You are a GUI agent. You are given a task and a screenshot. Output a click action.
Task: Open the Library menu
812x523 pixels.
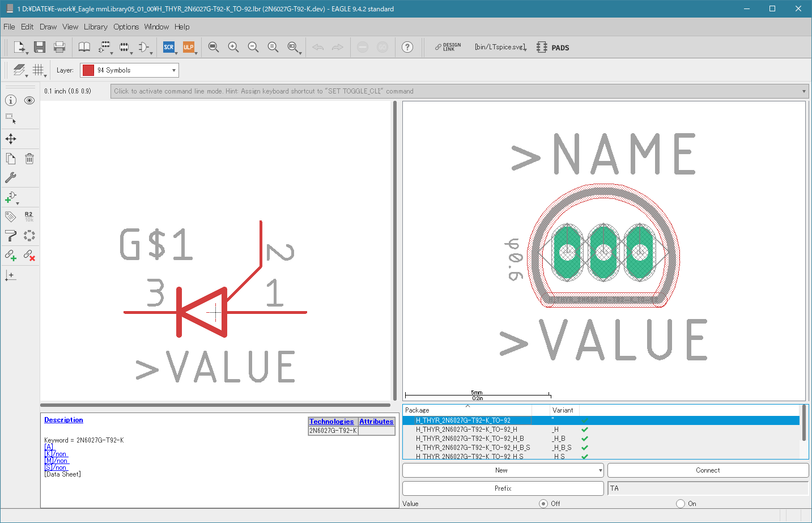(95, 27)
